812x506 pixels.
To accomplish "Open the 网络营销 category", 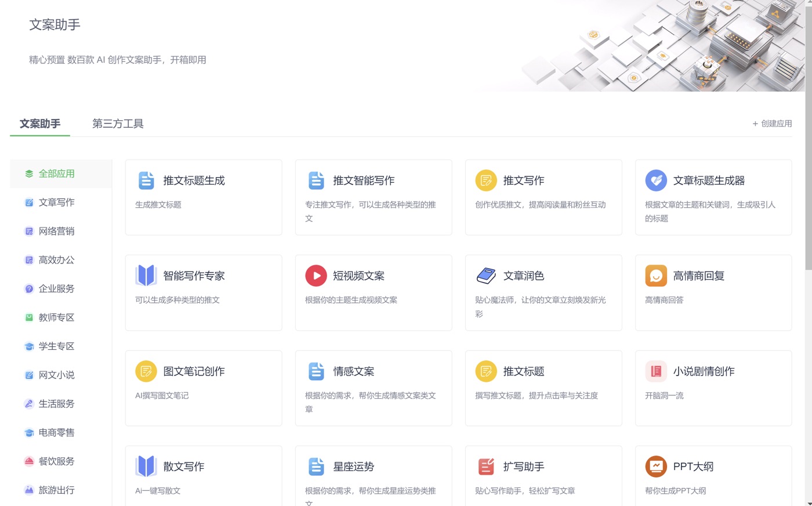I will coord(61,231).
